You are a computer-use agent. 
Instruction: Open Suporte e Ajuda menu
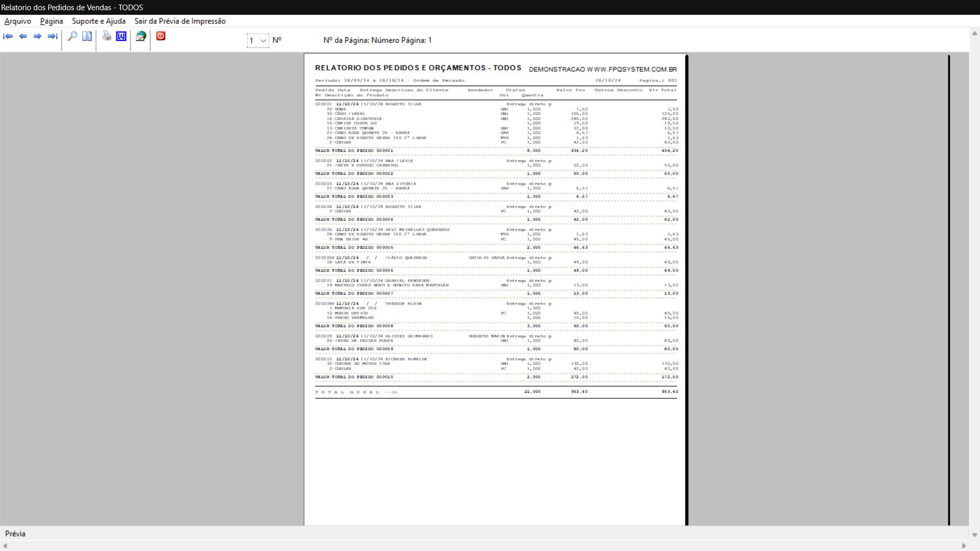pos(99,21)
